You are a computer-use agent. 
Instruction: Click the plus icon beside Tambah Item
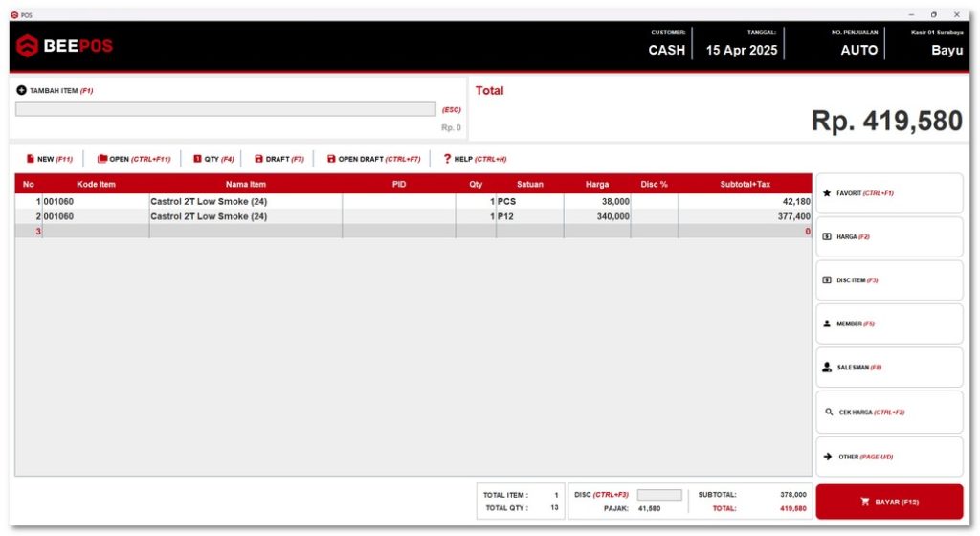pyautogui.click(x=21, y=90)
